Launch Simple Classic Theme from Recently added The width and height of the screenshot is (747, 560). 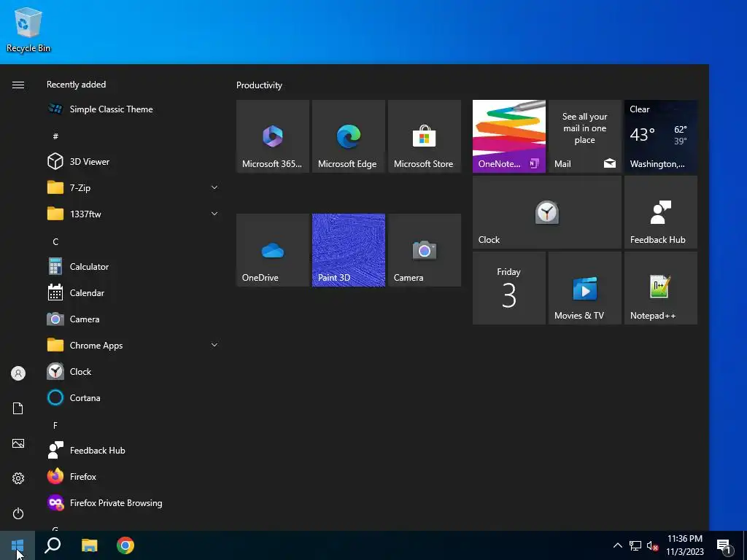pos(133,109)
